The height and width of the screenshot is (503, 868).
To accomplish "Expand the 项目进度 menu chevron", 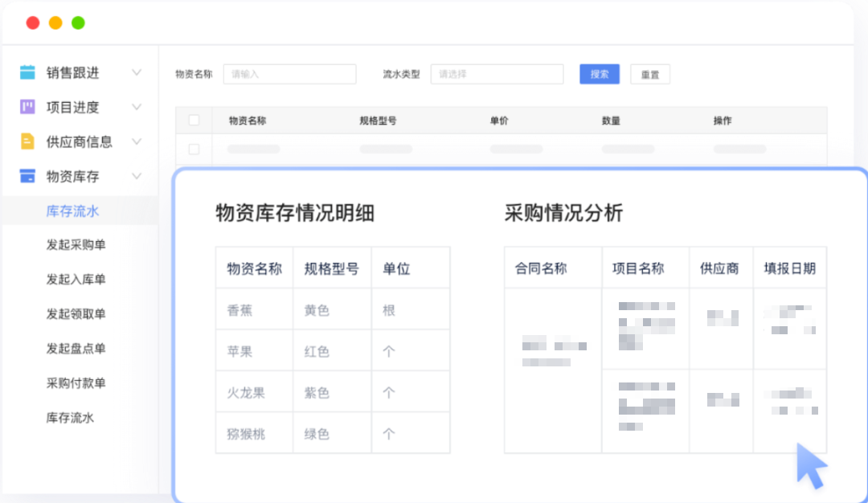I will tap(137, 107).
